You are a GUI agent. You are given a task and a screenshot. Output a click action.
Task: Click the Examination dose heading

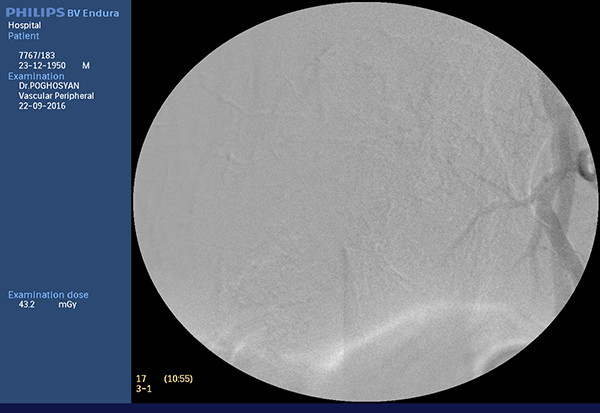(48, 295)
